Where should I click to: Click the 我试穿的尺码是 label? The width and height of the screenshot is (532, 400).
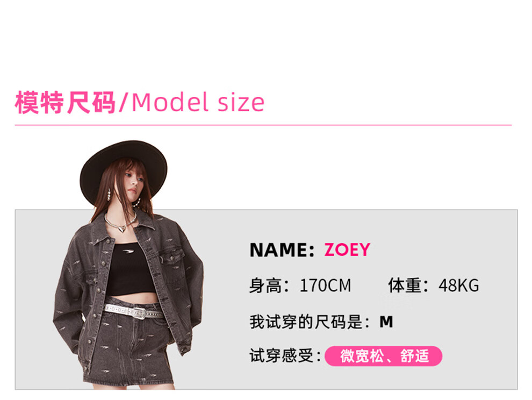(x=310, y=322)
